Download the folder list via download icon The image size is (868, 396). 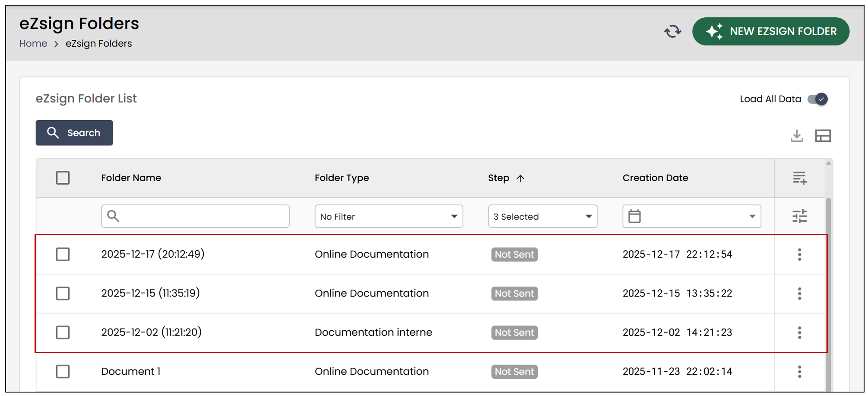coord(797,136)
